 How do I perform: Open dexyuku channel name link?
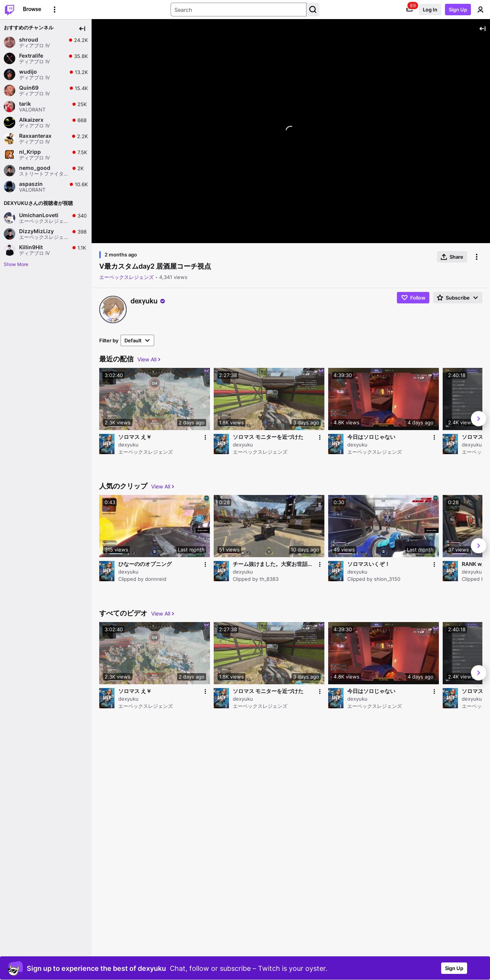pos(144,301)
